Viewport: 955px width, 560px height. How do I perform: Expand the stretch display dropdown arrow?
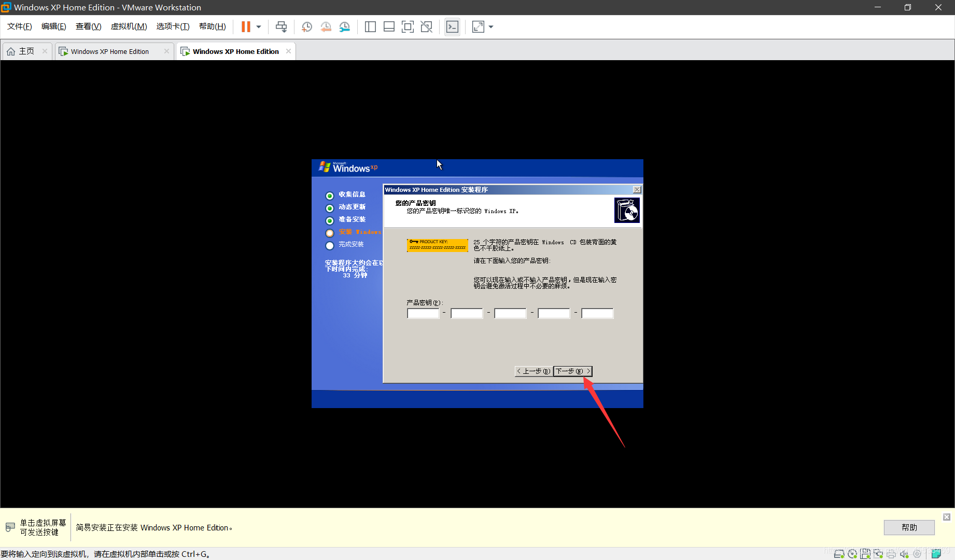(x=491, y=26)
